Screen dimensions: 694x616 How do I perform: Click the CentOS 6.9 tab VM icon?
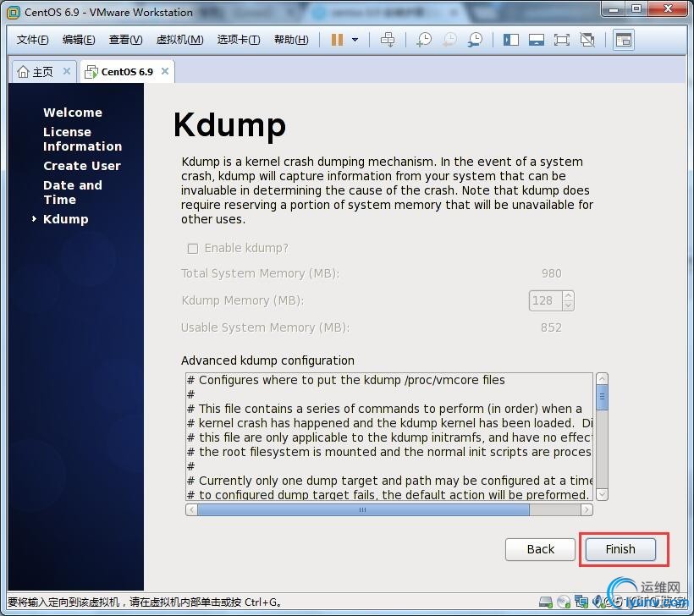click(91, 72)
